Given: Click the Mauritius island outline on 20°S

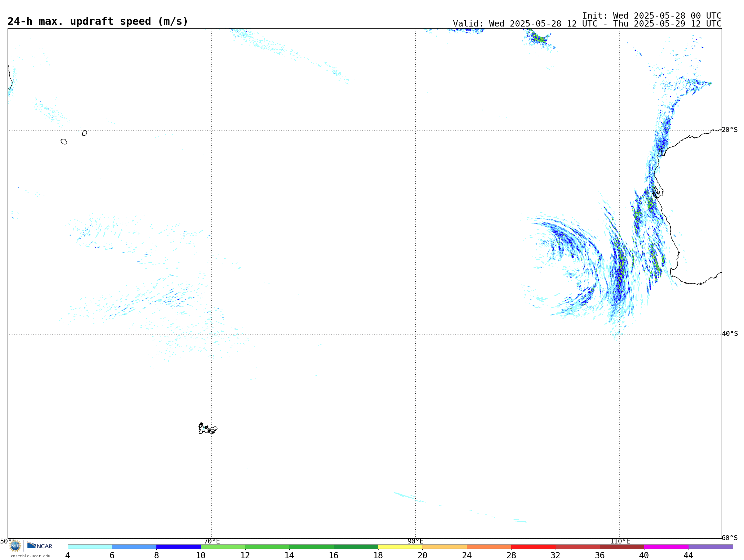Looking at the screenshot, I should coord(84,133).
